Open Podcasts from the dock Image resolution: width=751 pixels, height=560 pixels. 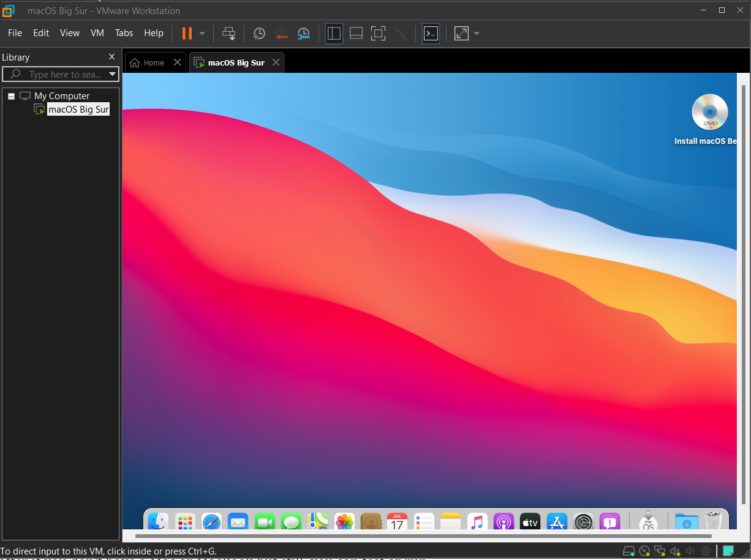[504, 521]
